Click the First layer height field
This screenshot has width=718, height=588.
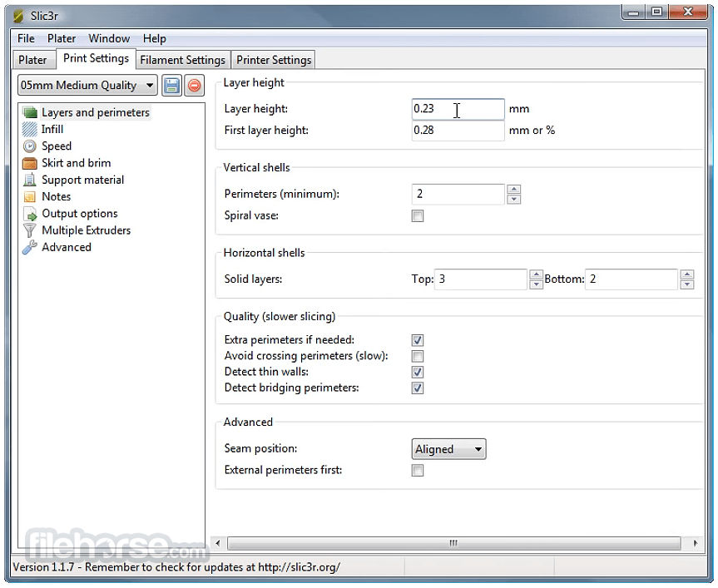click(458, 131)
